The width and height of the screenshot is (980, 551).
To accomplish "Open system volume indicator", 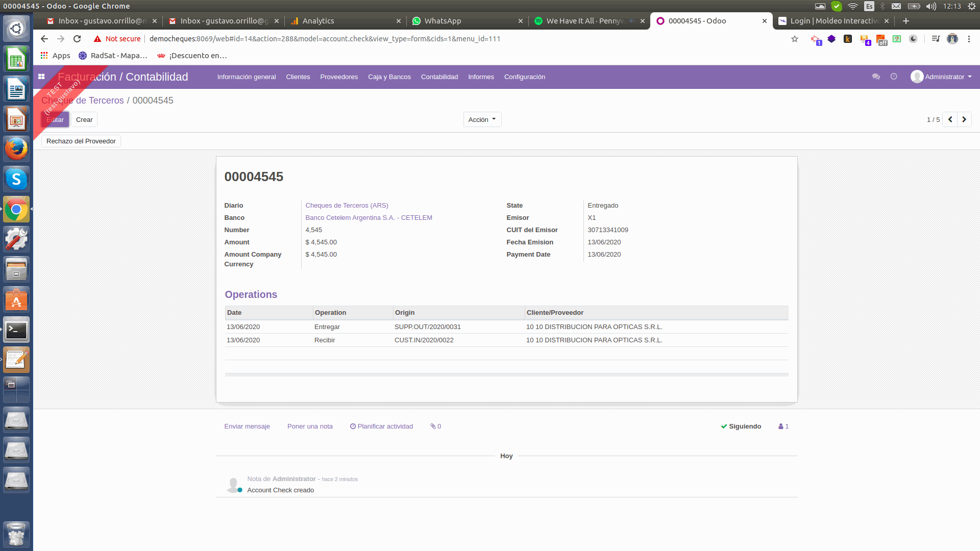I will coord(931,6).
